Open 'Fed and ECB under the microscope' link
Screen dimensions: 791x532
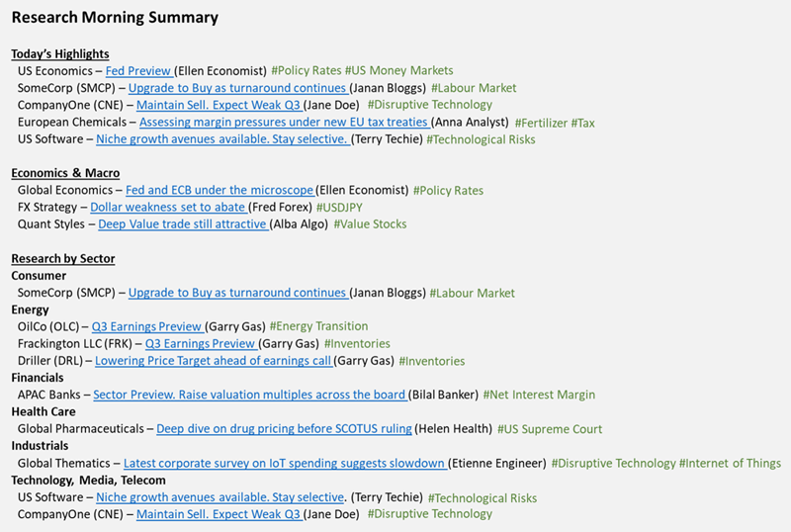220,190
